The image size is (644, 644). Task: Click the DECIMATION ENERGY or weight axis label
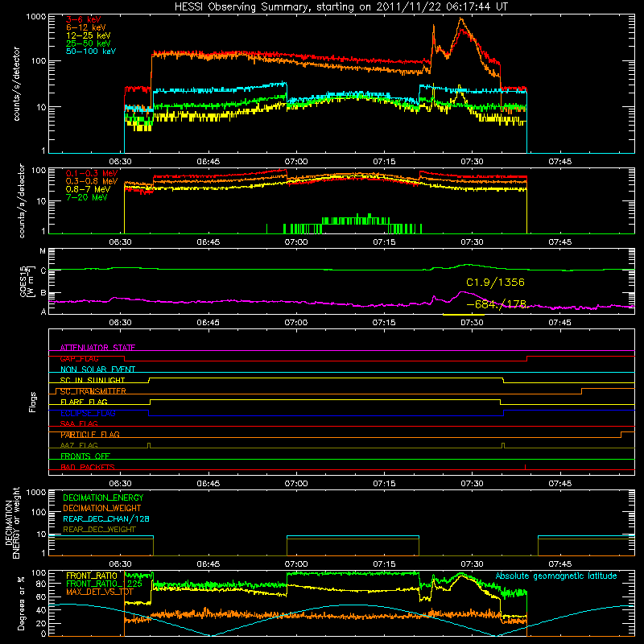[x=12, y=522]
